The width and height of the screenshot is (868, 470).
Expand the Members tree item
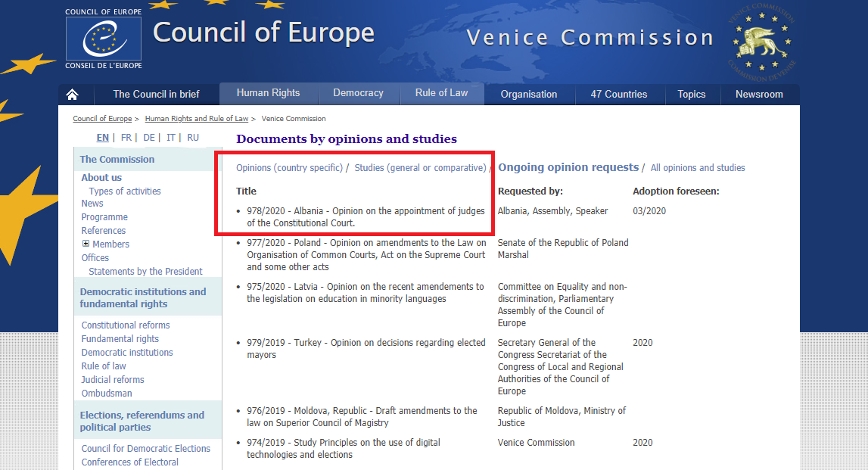click(86, 244)
